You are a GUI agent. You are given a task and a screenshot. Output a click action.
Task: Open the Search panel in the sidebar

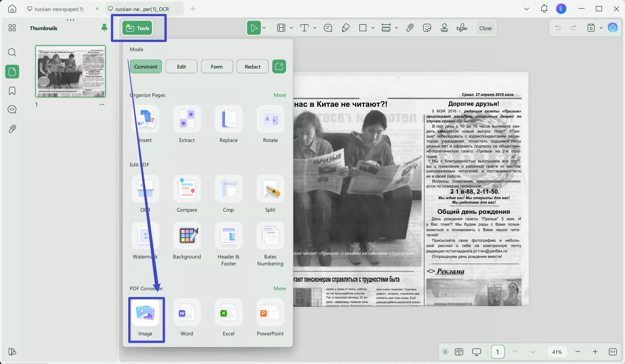click(12, 52)
